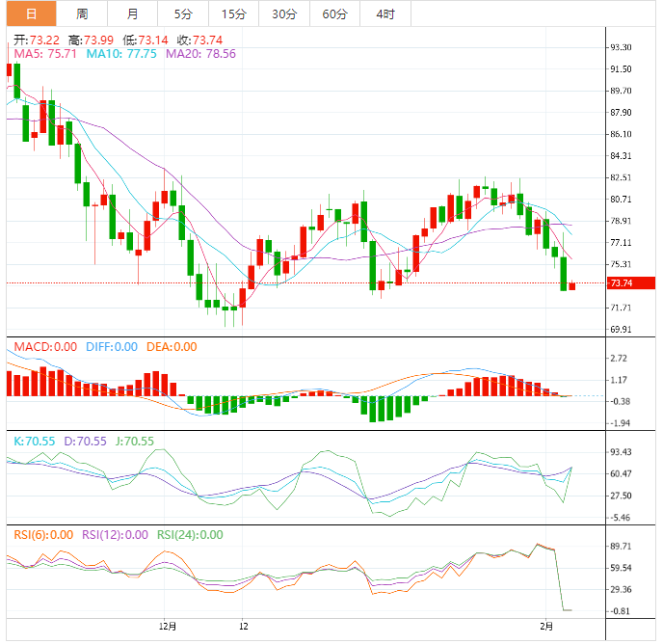Select the DEA:0.00 label in MACD panel
The image size is (663, 644).
[172, 347]
